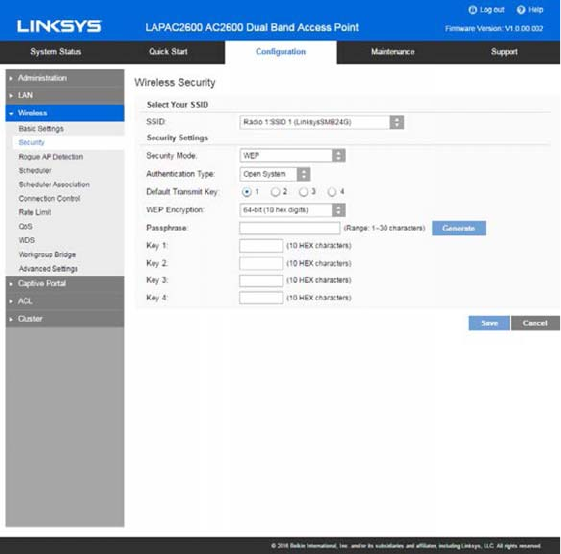The image size is (561, 554).
Task: Open the Scheduler page
Action: pos(35,170)
